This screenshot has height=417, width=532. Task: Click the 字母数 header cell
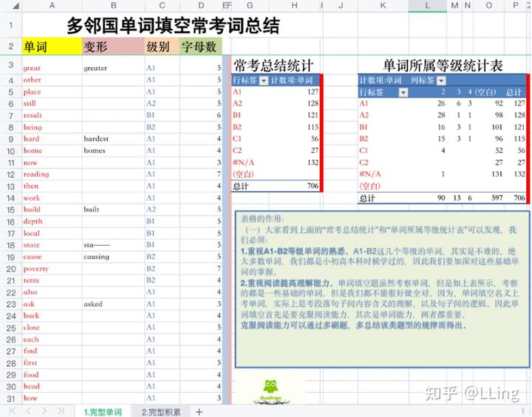[200, 46]
